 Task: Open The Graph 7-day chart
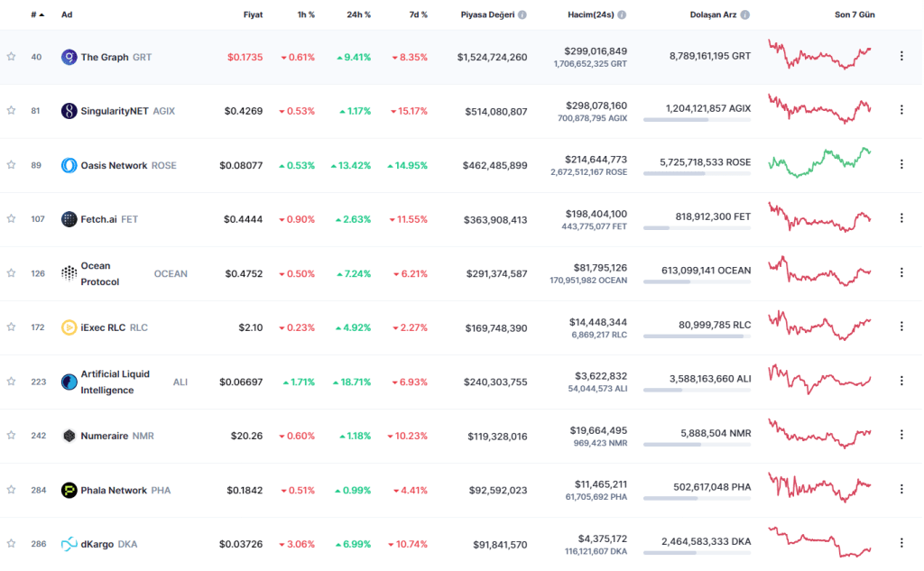point(819,54)
